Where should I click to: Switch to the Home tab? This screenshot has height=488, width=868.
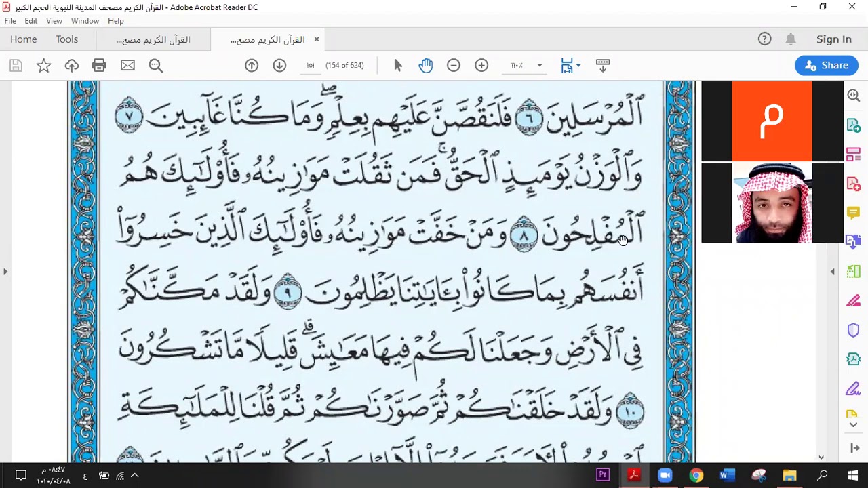(24, 39)
